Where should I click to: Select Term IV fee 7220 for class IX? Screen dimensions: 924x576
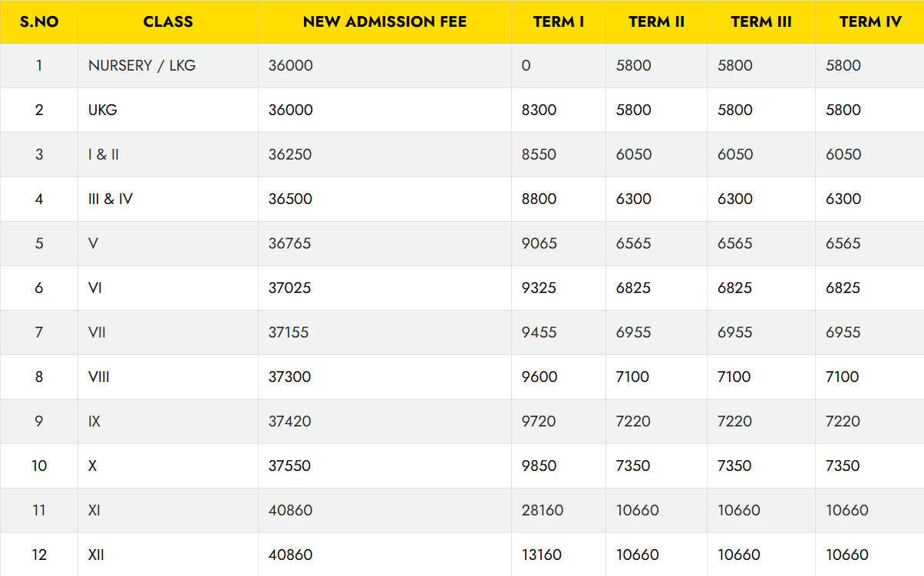pyautogui.click(x=842, y=421)
